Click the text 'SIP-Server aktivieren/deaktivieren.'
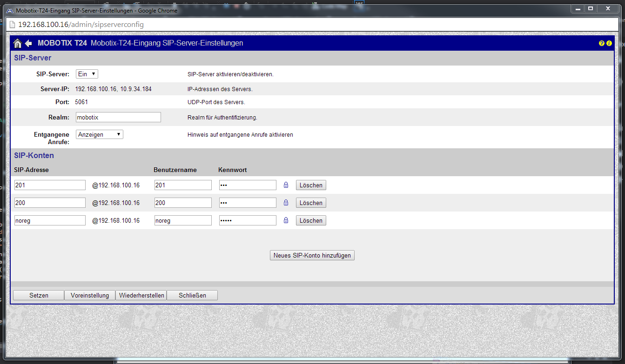The width and height of the screenshot is (625, 364). [230, 74]
